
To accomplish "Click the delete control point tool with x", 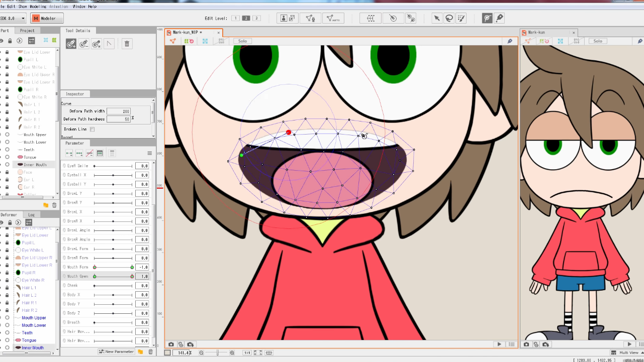I will (x=96, y=44).
